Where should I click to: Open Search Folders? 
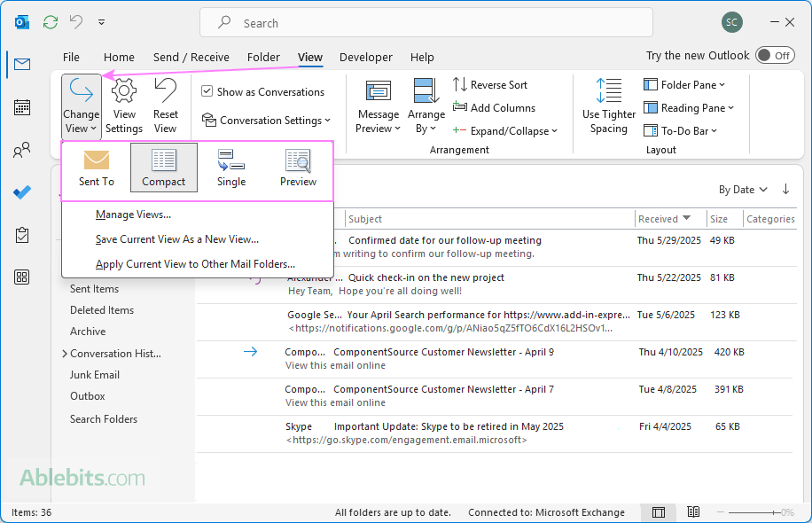[104, 419]
